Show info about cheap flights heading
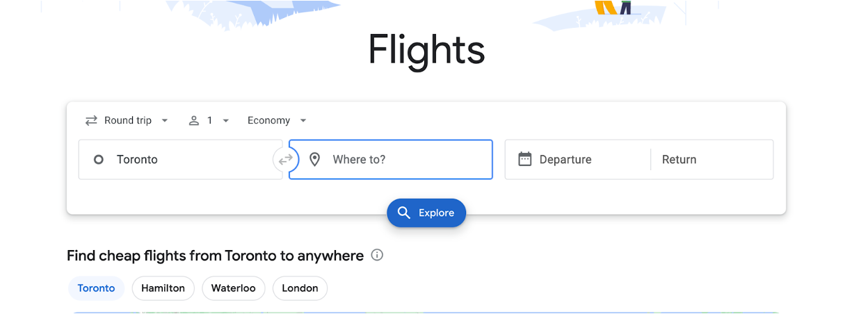868x314 pixels. pos(377,255)
